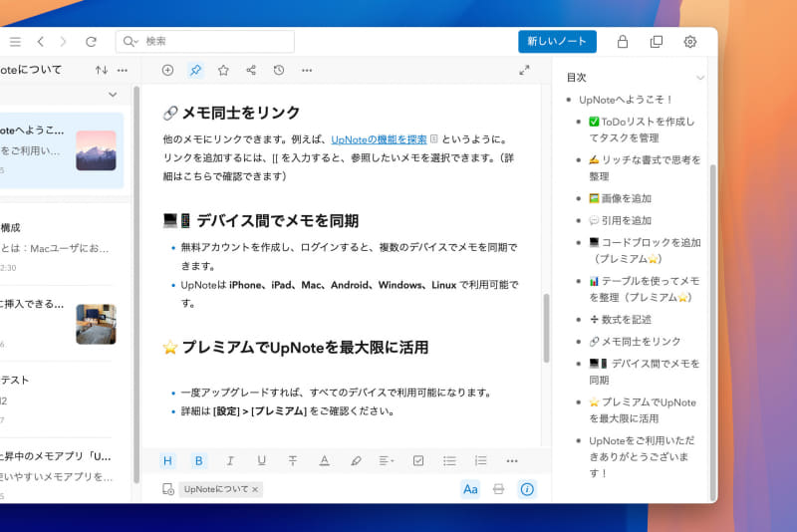Toggle heading format H button
The image size is (797, 532).
pyautogui.click(x=167, y=461)
